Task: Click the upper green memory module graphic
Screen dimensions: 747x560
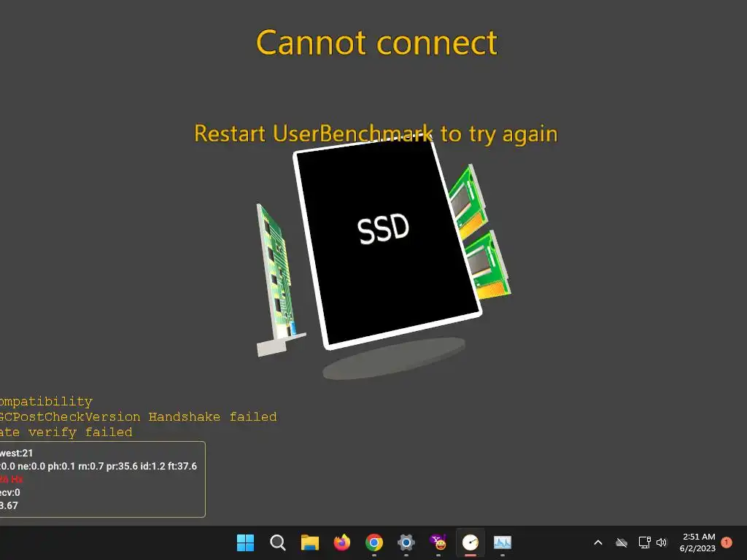Action: 468,201
